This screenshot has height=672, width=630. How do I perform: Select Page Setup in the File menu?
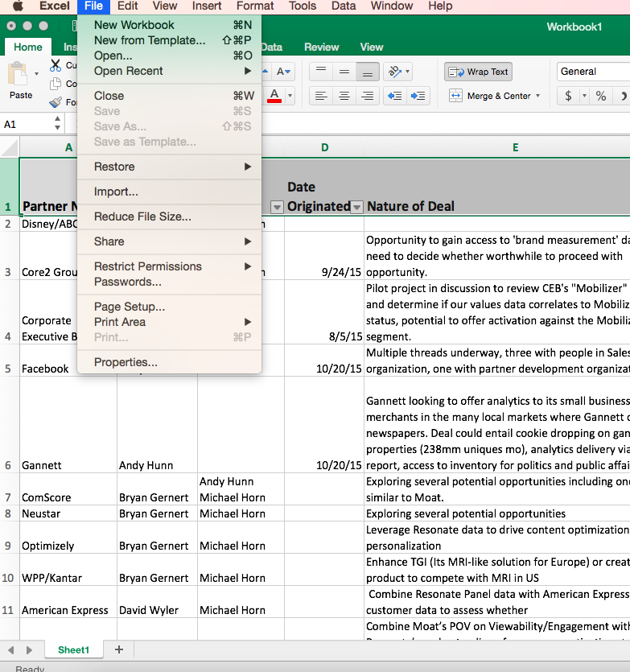[130, 307]
